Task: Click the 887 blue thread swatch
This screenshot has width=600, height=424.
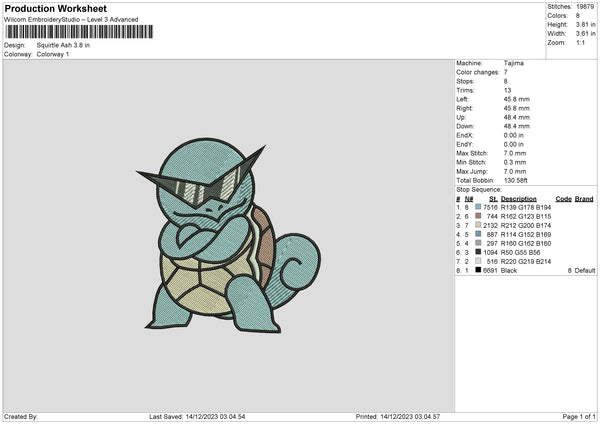Action: pyautogui.click(x=478, y=234)
